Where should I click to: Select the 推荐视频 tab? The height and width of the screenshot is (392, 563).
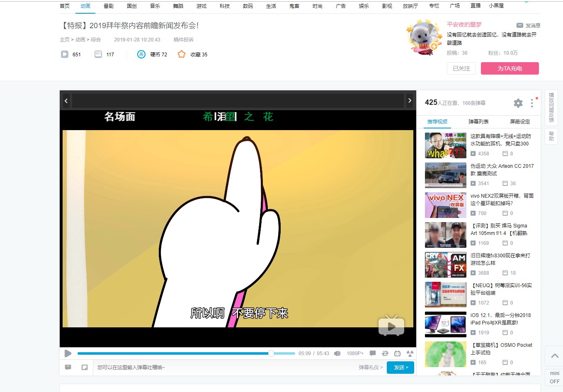[x=437, y=121]
